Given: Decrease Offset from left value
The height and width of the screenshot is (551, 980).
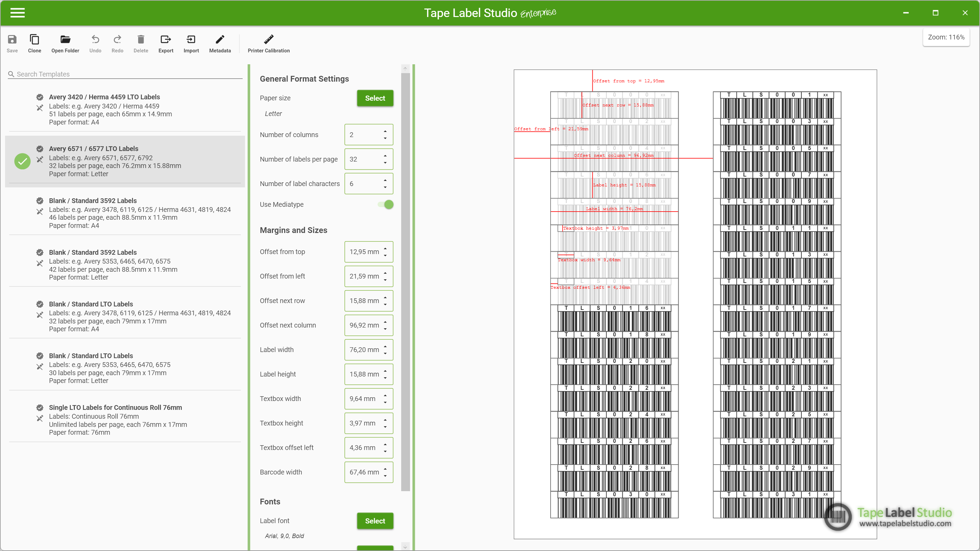Looking at the screenshot, I should tap(385, 280).
